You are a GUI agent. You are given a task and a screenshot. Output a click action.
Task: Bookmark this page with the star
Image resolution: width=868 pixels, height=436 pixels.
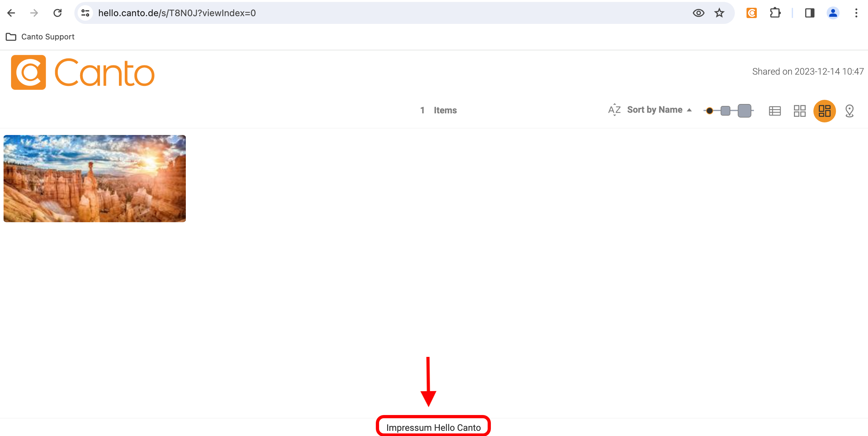click(719, 13)
